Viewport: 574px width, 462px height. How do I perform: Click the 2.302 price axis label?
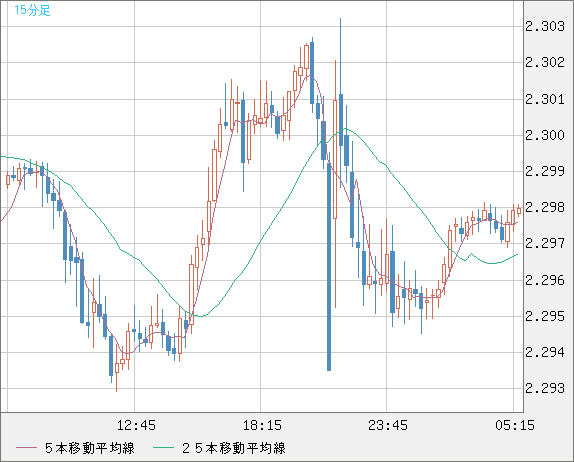(545, 63)
